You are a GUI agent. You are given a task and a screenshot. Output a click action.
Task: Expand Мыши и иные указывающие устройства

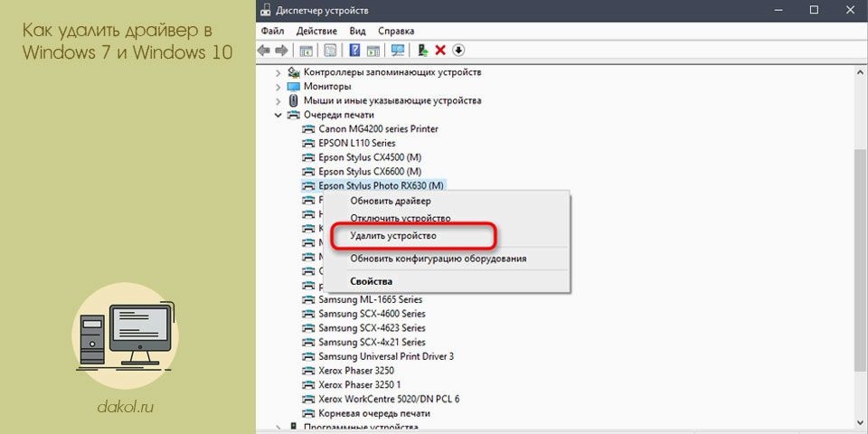point(278,101)
